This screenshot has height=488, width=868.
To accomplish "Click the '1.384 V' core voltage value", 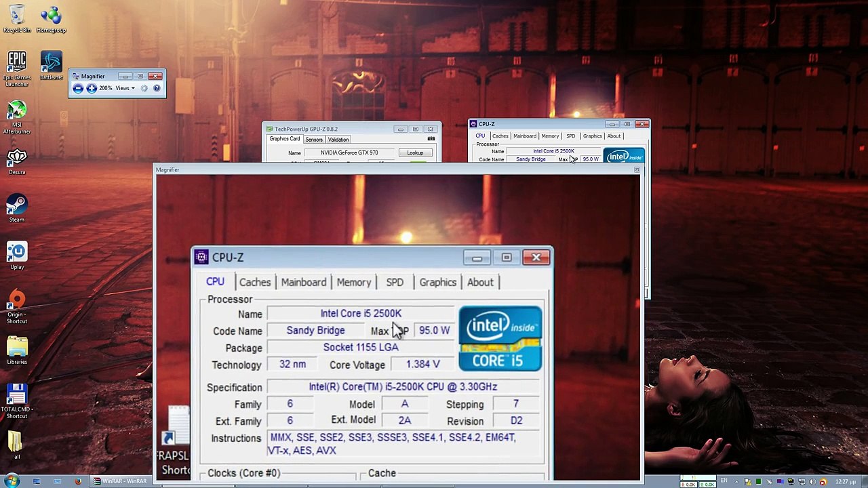I will coord(423,365).
